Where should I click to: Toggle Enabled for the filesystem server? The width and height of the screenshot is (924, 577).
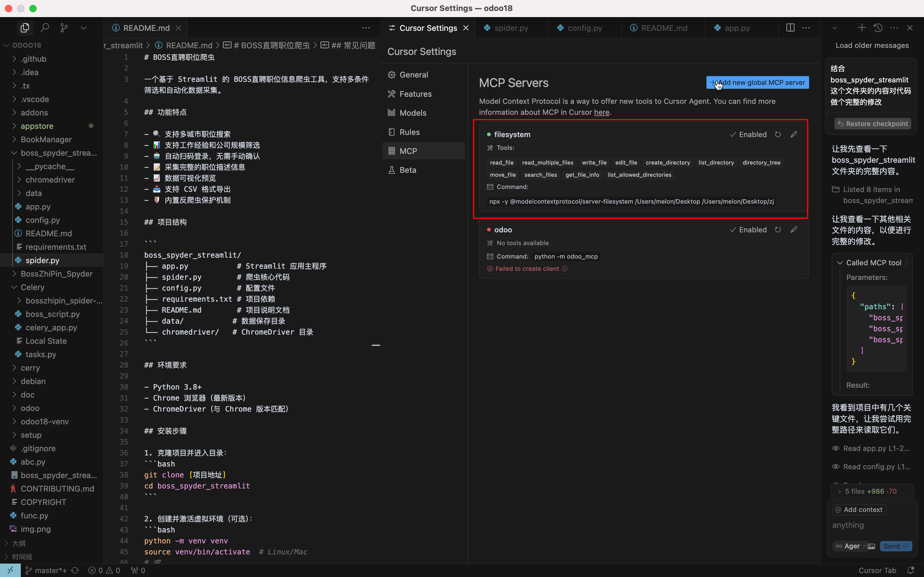[x=748, y=134]
